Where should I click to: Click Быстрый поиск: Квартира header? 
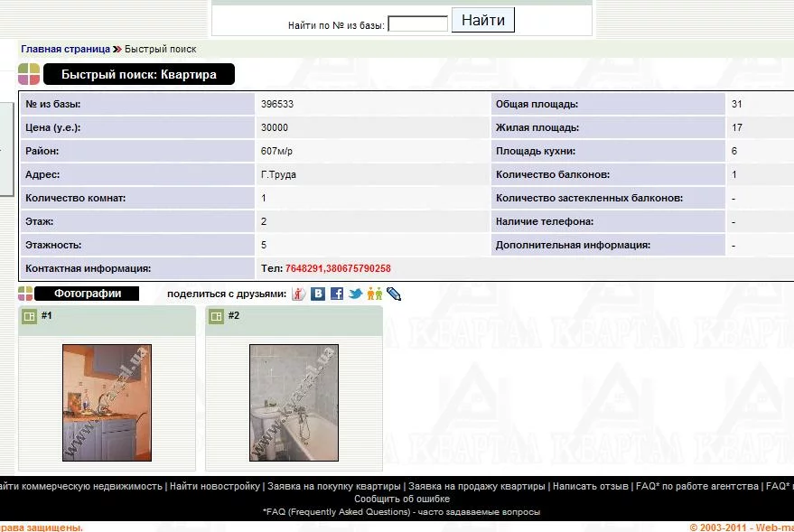[139, 74]
